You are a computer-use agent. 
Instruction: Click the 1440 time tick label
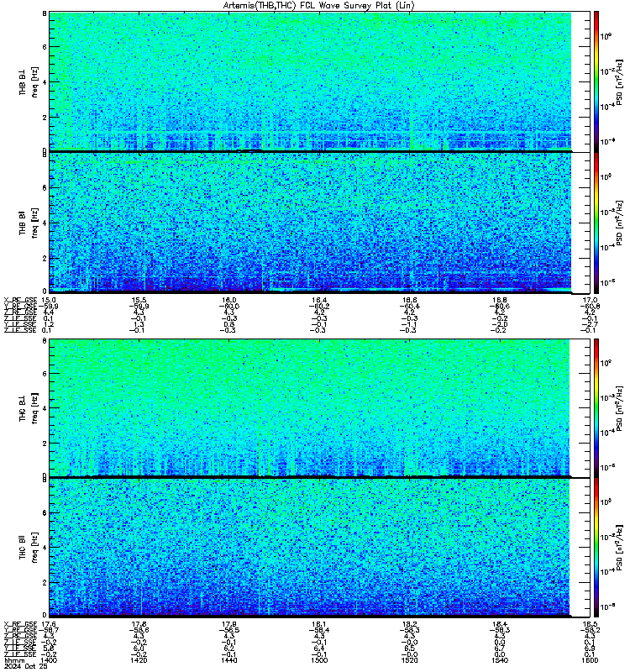pyautogui.click(x=229, y=660)
